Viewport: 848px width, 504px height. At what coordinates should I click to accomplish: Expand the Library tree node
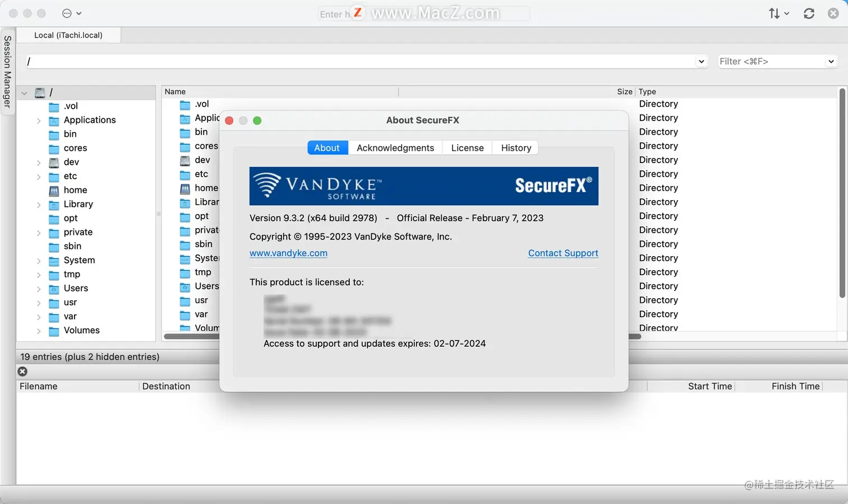point(39,205)
